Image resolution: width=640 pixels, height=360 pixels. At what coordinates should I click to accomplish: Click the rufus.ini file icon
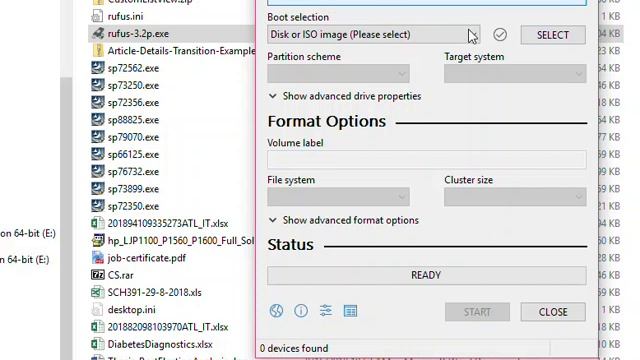(x=98, y=16)
